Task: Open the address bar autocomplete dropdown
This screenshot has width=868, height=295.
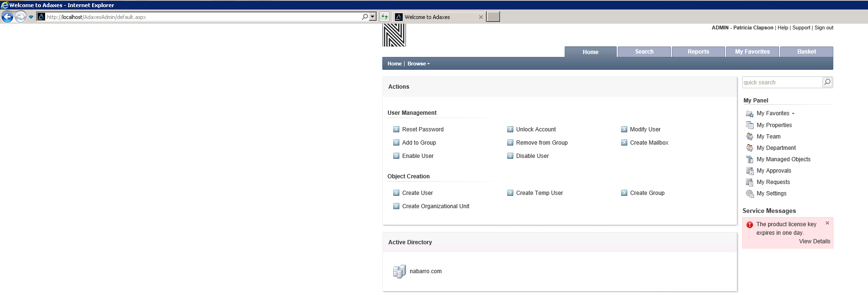Action: (x=373, y=17)
